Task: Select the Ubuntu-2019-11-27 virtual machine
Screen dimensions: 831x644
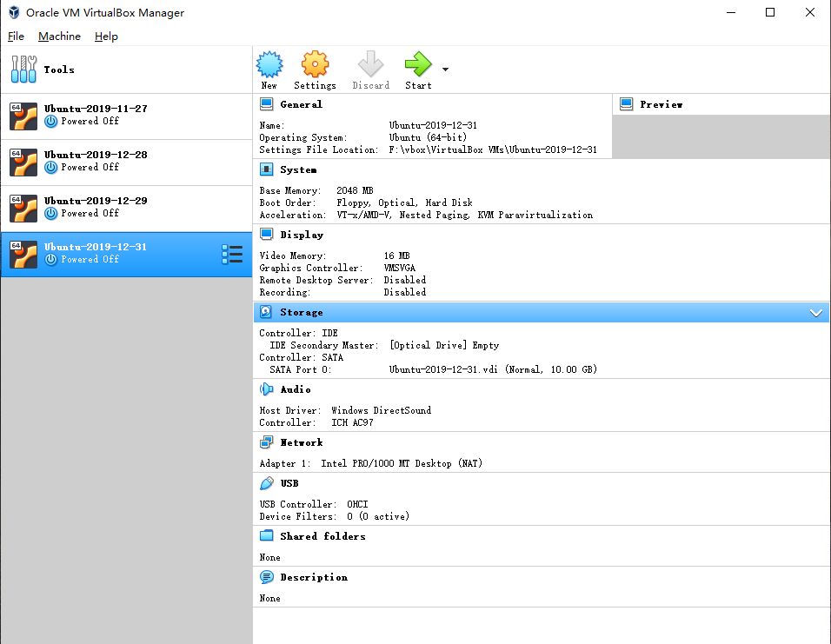Action: coord(126,116)
